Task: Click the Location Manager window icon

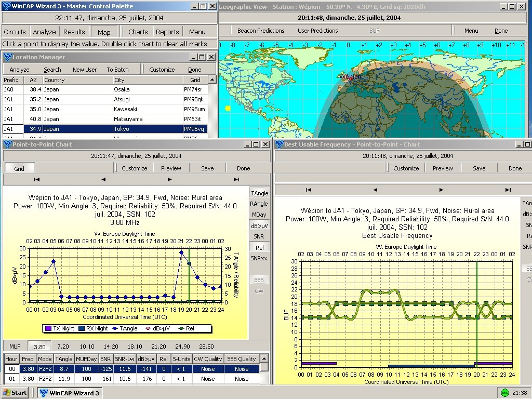Action: [7, 57]
